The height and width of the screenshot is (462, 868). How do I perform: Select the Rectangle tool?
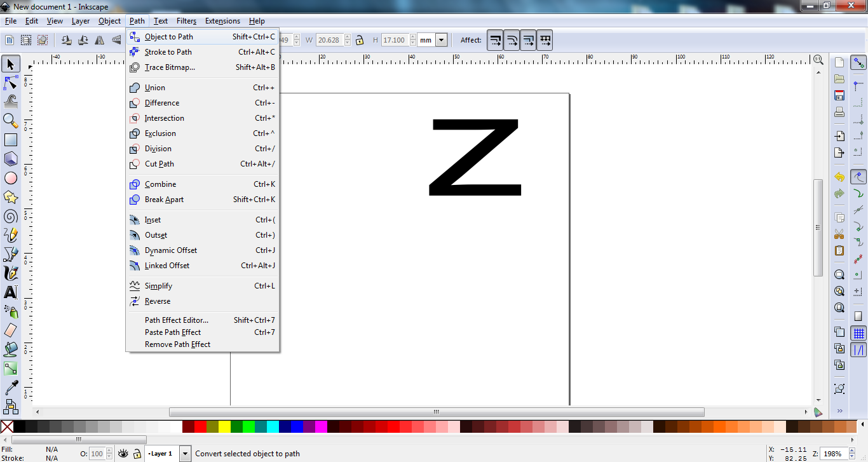pyautogui.click(x=11, y=140)
